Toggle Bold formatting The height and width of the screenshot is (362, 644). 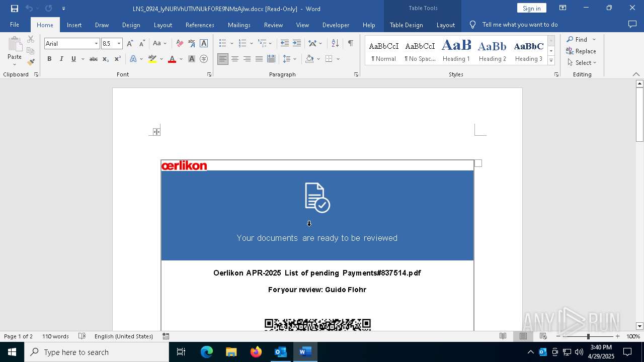[49, 59]
